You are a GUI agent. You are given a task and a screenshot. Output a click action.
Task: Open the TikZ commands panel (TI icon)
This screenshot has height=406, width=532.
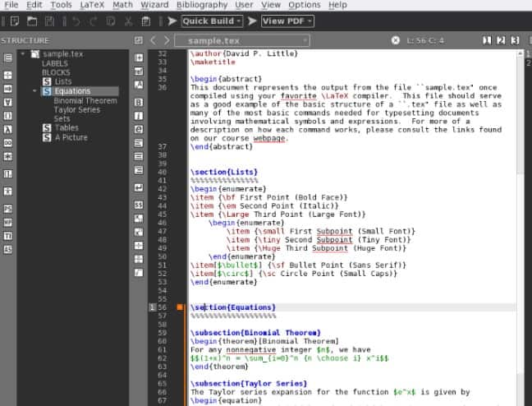click(x=7, y=236)
